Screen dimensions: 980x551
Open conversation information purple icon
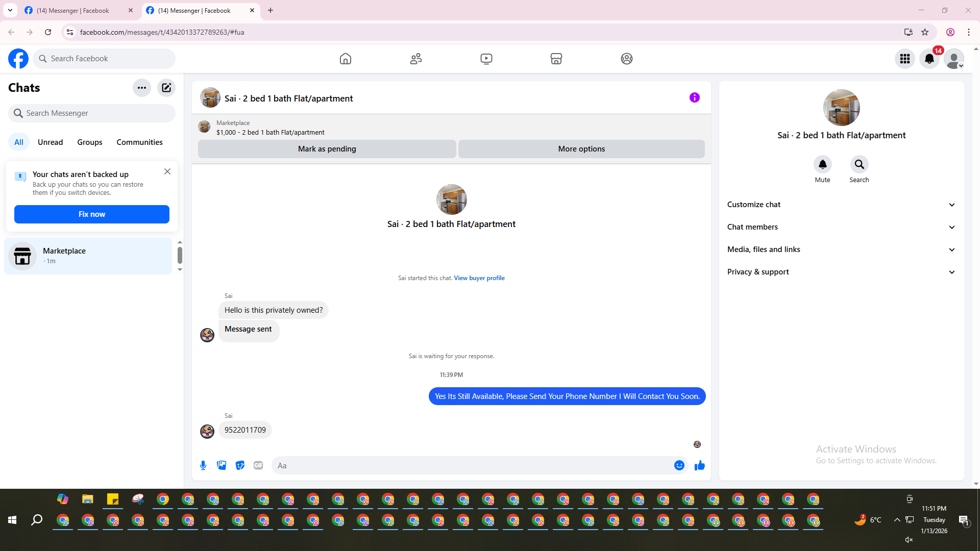tap(694, 97)
